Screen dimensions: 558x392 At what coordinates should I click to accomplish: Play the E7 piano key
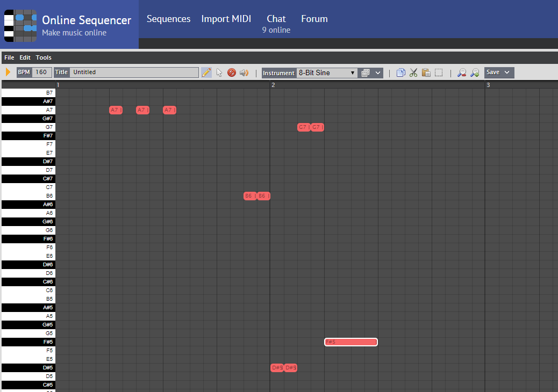pyautogui.click(x=28, y=153)
